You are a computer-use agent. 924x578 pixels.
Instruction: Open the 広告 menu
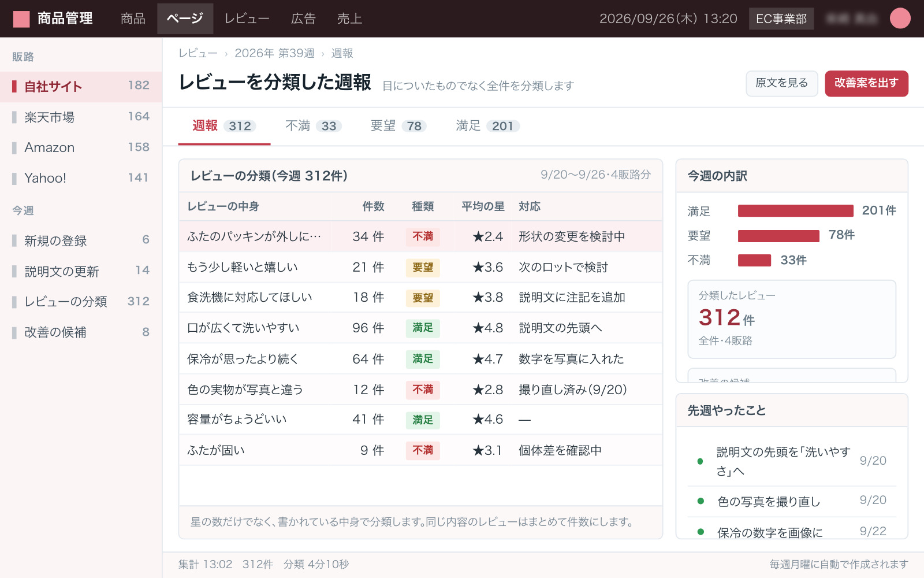pos(303,18)
